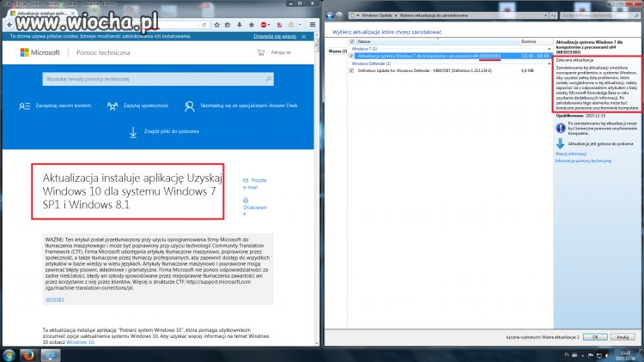This screenshot has height=362, width=644.
Task: Open the Zakładki menu in Firefox
Action: pos(70,3)
